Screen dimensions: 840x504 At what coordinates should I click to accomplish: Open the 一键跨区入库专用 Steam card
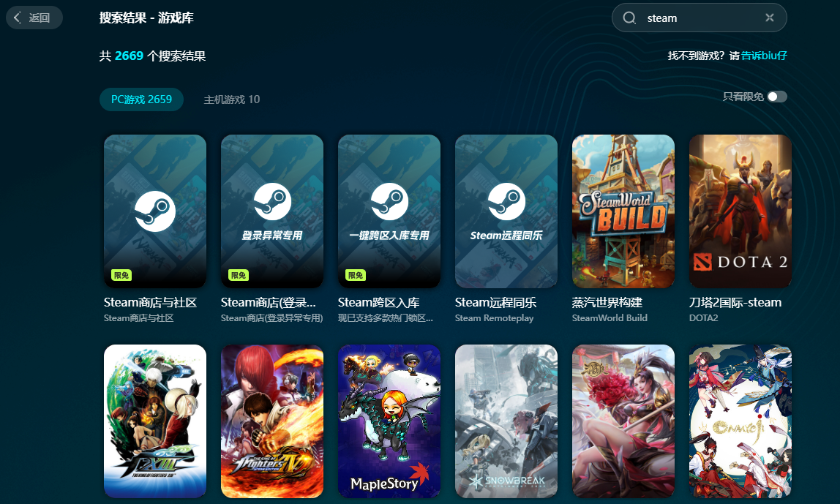(389, 211)
